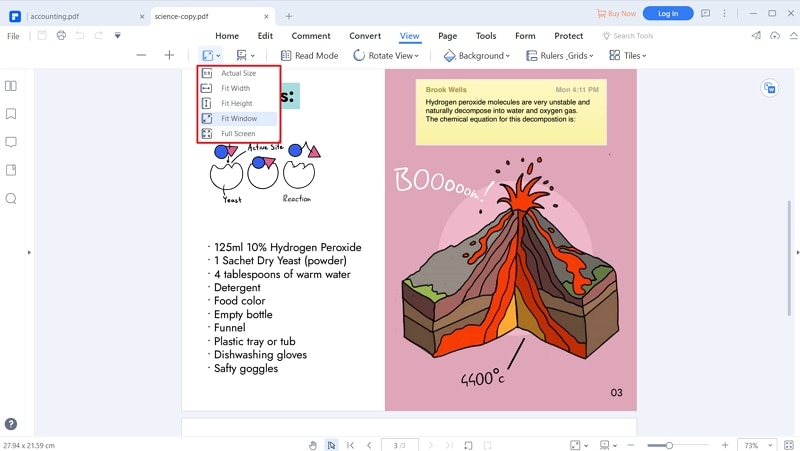Click the zoom out minus icon in toolbar
The height and width of the screenshot is (451, 800).
click(141, 55)
